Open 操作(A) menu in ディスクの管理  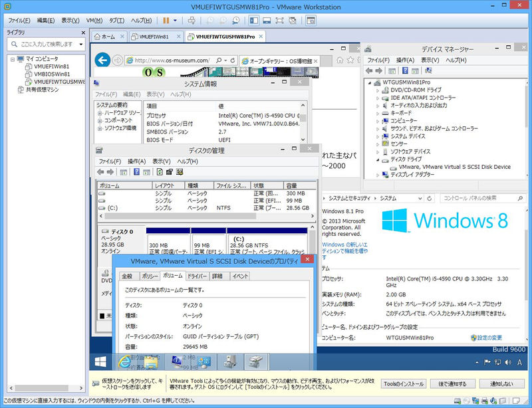pos(137,161)
